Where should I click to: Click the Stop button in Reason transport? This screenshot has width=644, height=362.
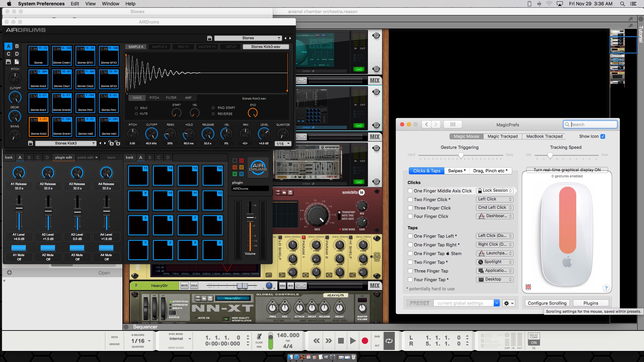pyautogui.click(x=341, y=341)
